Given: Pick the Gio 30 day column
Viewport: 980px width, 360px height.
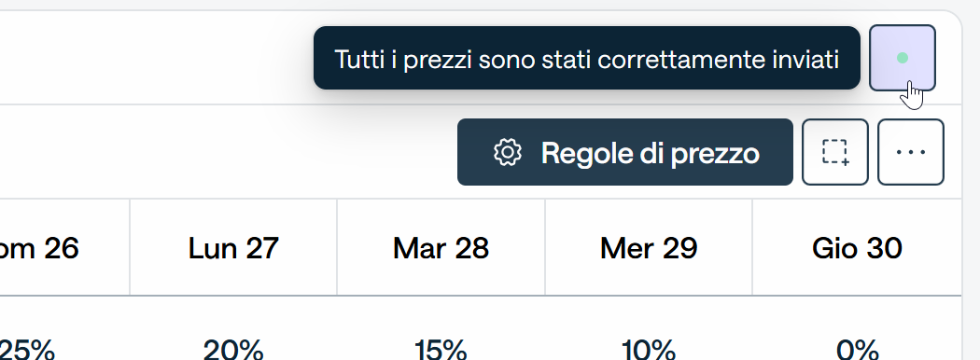Looking at the screenshot, I should pos(857,248).
